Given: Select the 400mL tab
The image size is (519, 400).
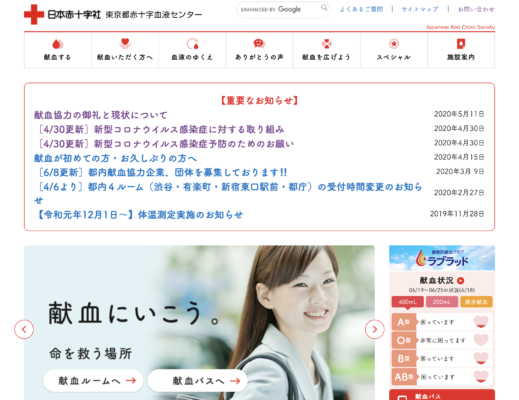Looking at the screenshot, I should click(x=408, y=302).
